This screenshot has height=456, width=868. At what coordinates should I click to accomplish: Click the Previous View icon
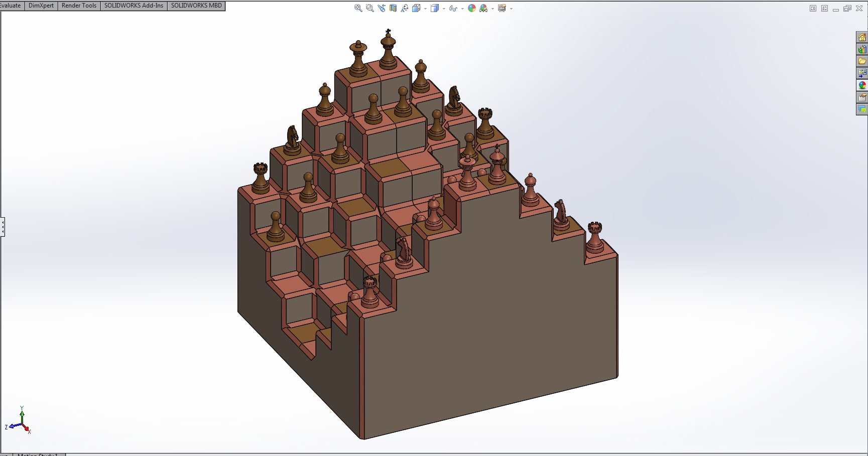click(x=382, y=8)
